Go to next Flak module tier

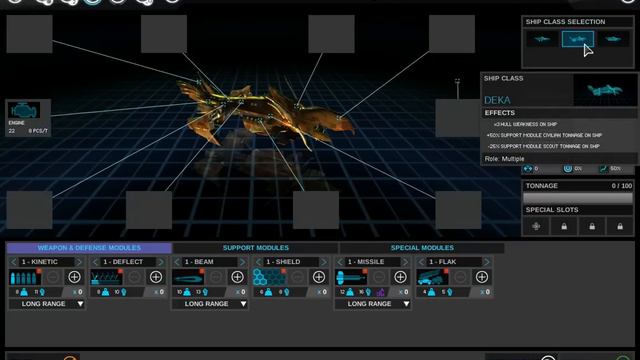coord(487,262)
